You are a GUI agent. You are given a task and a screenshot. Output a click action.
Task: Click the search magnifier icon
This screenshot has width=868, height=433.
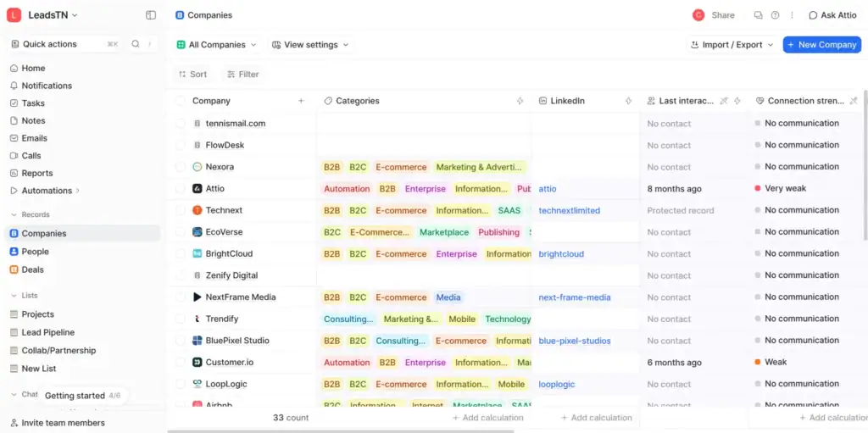(x=135, y=44)
